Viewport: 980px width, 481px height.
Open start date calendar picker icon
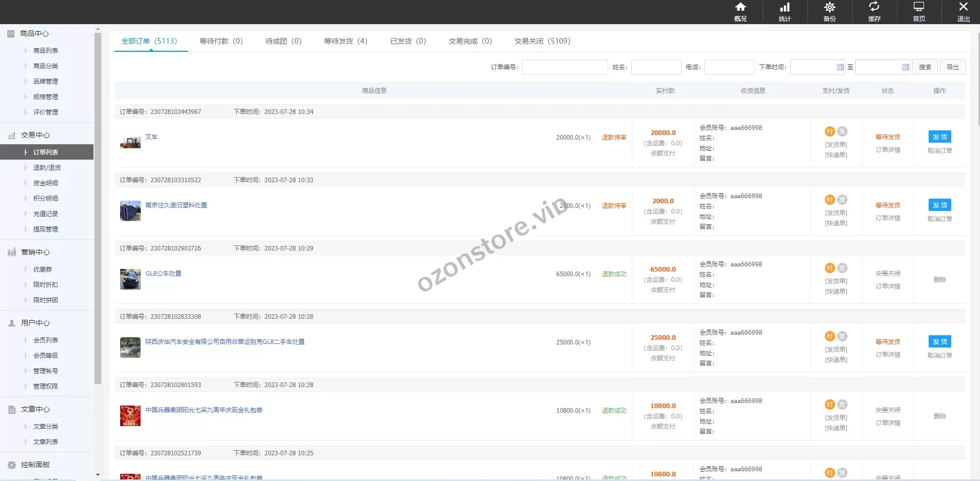pos(840,67)
